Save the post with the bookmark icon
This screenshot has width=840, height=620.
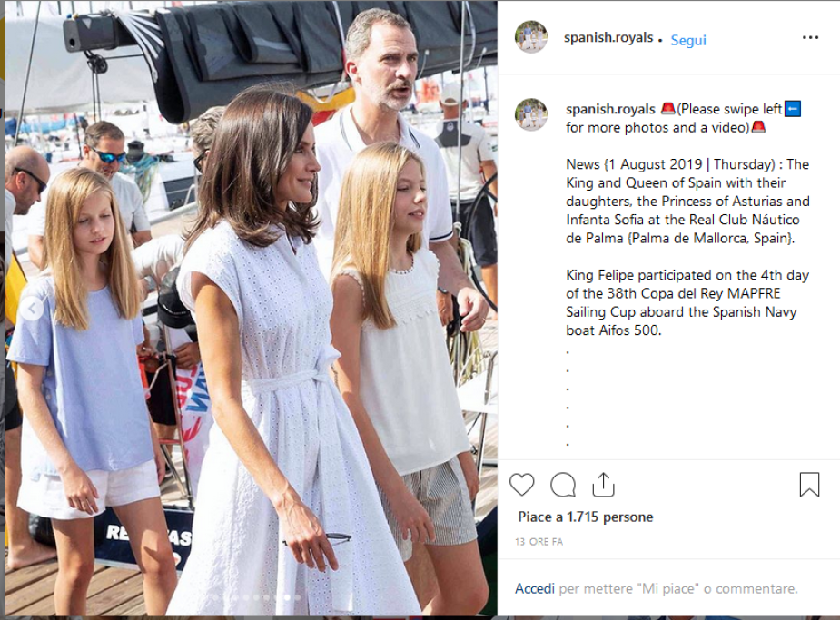coord(809,484)
